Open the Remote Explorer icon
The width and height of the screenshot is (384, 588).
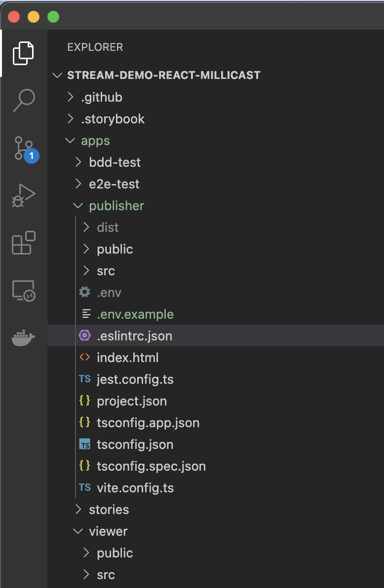24,291
